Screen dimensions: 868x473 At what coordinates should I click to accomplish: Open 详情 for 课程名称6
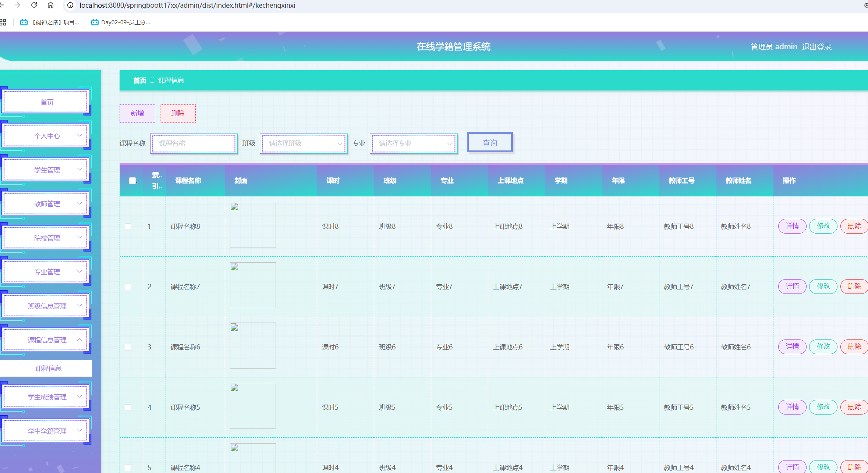(x=792, y=346)
